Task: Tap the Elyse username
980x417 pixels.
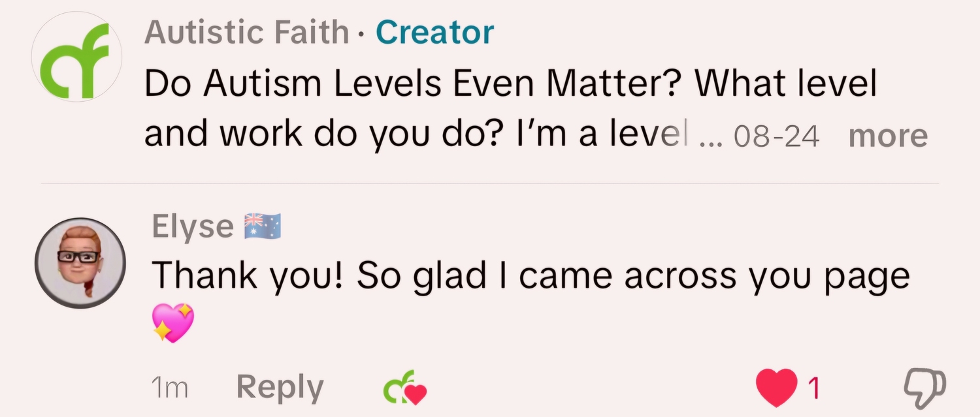Action: (x=192, y=226)
